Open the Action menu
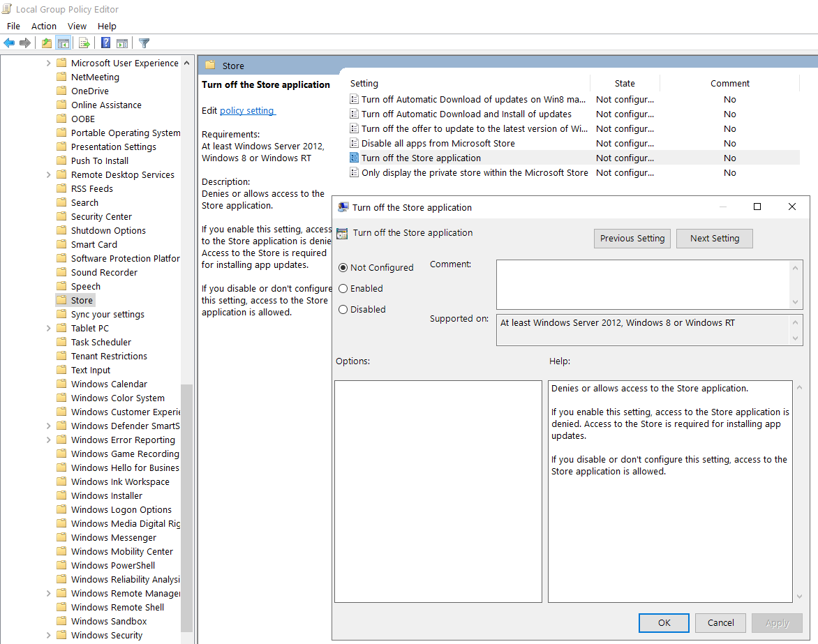 tap(44, 26)
